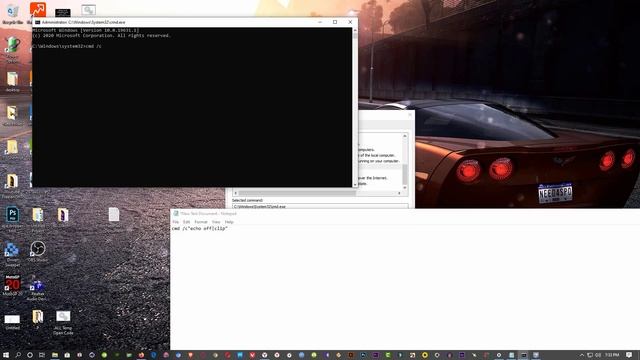
Task: Minimize the Command Prompt window
Action: coord(320,22)
